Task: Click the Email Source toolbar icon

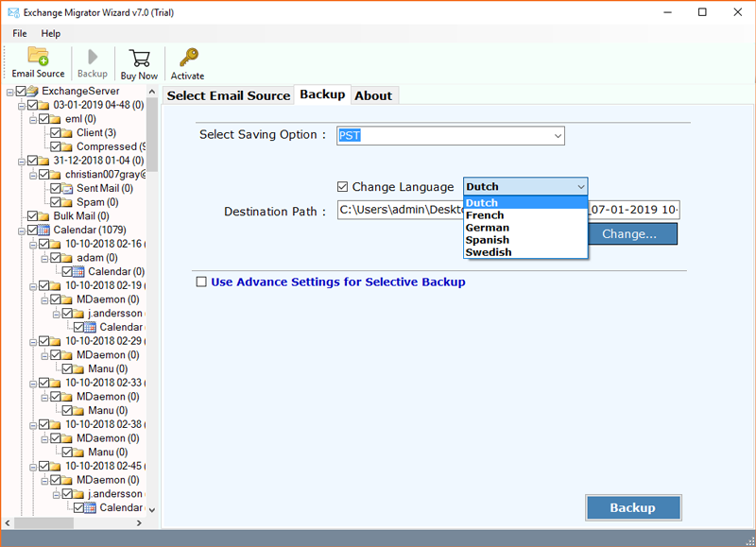Action: tap(38, 56)
